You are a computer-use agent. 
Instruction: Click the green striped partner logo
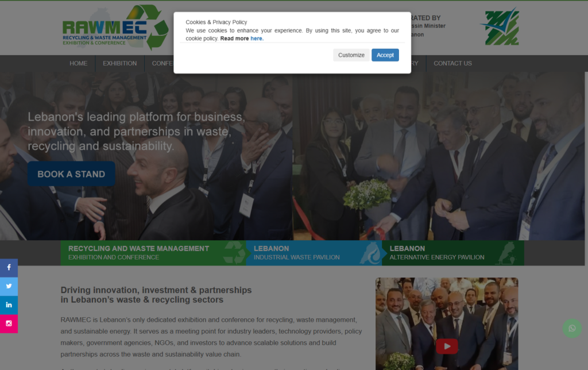[x=500, y=27]
